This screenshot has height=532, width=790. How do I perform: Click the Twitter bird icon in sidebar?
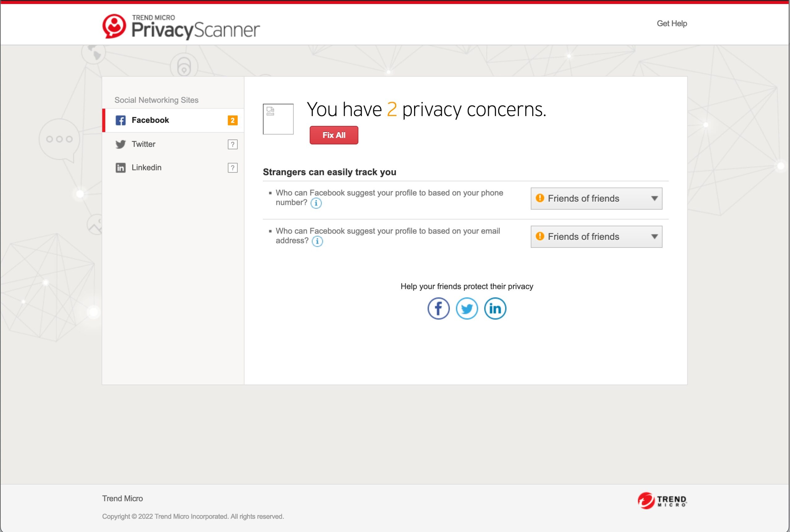click(x=120, y=144)
